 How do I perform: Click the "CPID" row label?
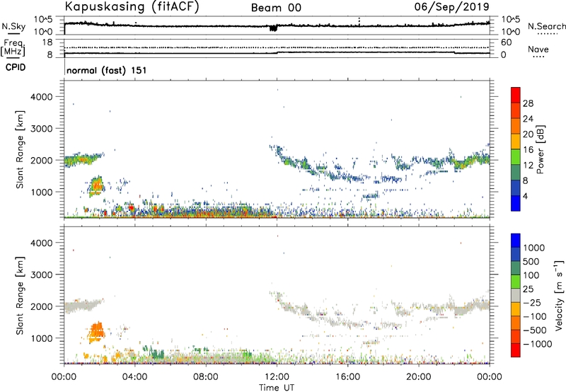click(x=16, y=67)
